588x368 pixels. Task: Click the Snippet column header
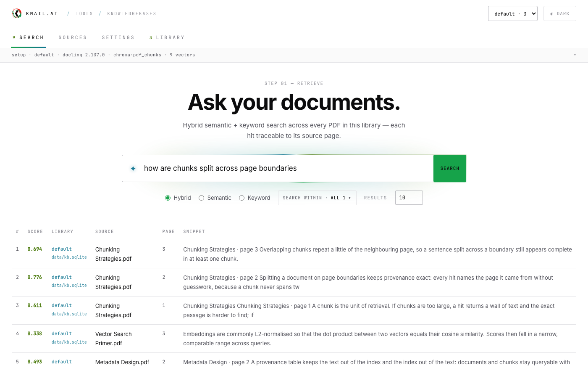tap(194, 232)
